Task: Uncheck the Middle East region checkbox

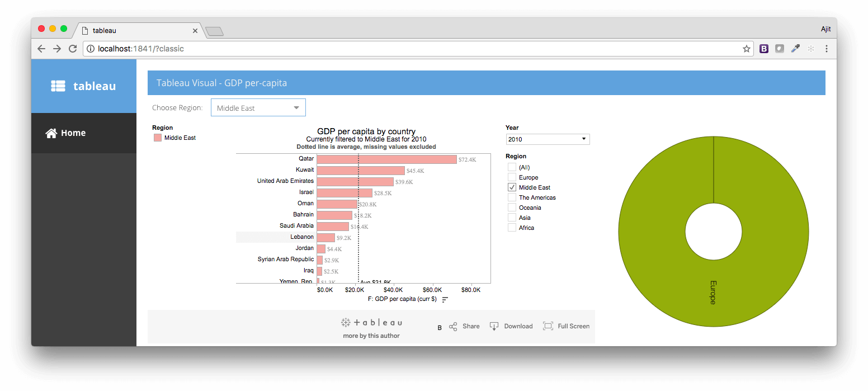Action: [512, 187]
